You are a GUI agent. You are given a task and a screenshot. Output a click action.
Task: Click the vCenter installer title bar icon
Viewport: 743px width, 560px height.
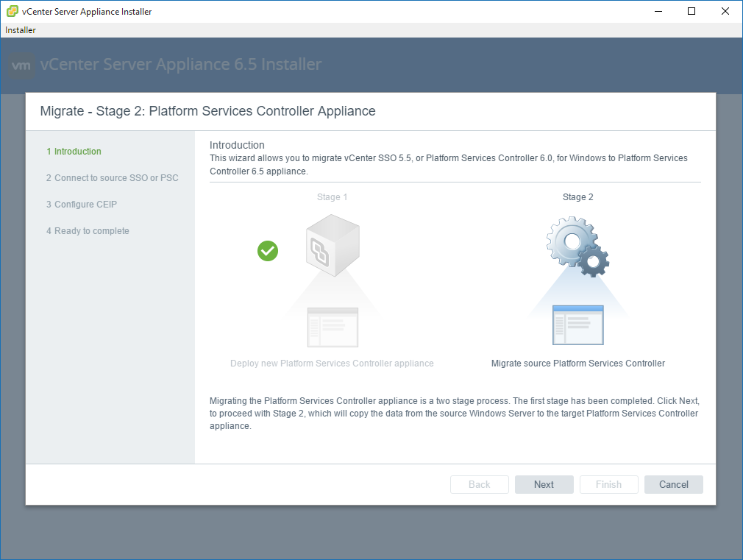tap(12, 12)
